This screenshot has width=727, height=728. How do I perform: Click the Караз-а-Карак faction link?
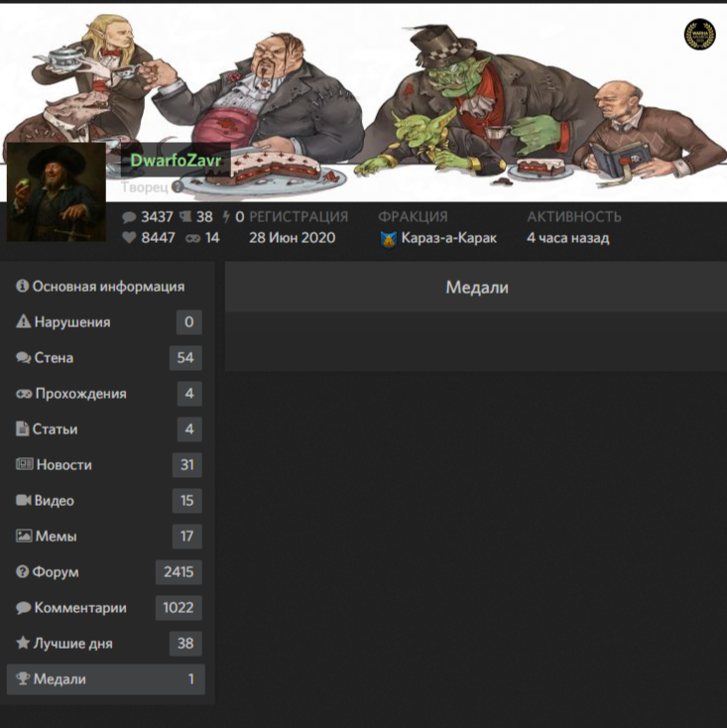point(448,238)
